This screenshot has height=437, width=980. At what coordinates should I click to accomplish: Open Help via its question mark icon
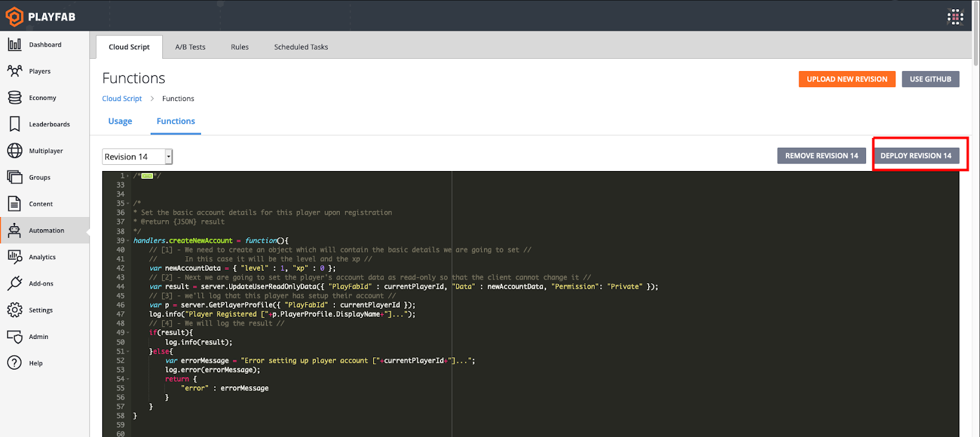(x=15, y=363)
